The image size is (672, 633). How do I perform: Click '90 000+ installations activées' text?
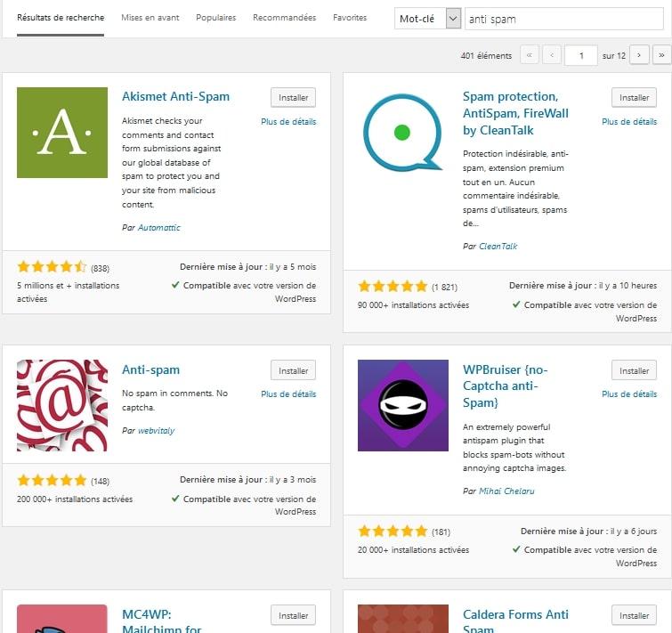click(414, 305)
